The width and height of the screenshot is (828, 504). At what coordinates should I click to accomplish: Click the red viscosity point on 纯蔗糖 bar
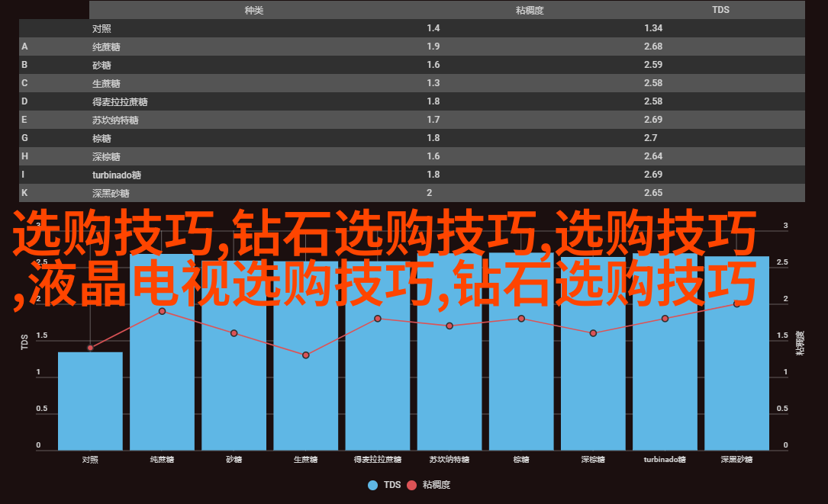[x=162, y=311]
